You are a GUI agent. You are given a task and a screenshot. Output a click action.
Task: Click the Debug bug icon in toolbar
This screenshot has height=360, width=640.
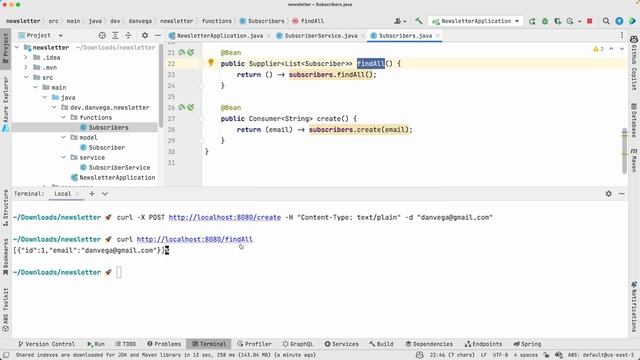(x=544, y=21)
